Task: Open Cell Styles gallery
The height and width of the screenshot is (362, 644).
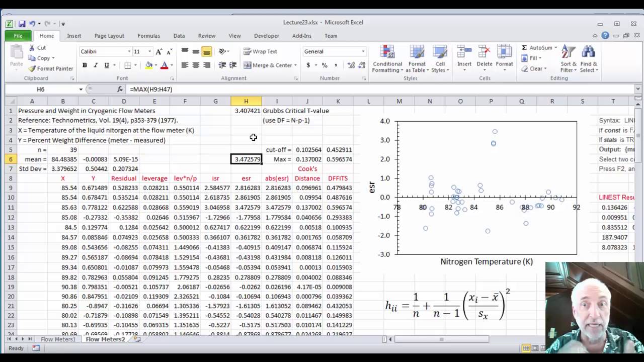Action: 440,59
